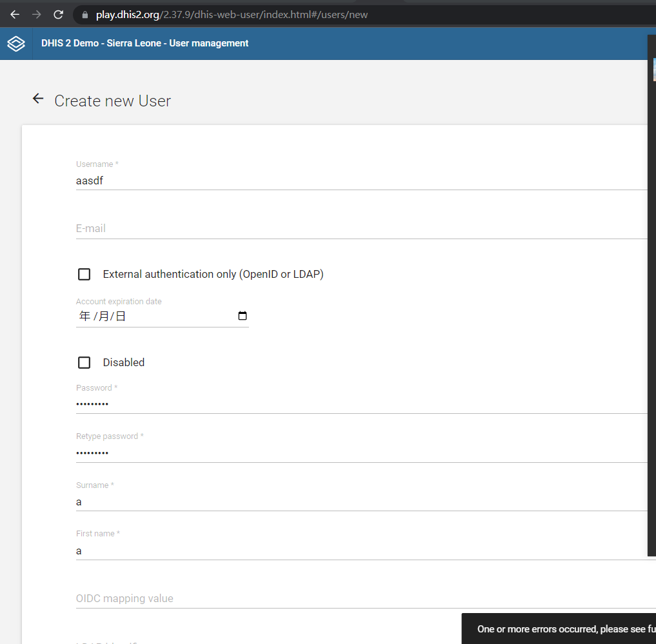Click the browser forward arrow
Image resolution: width=656 pixels, height=644 pixels.
(x=36, y=15)
